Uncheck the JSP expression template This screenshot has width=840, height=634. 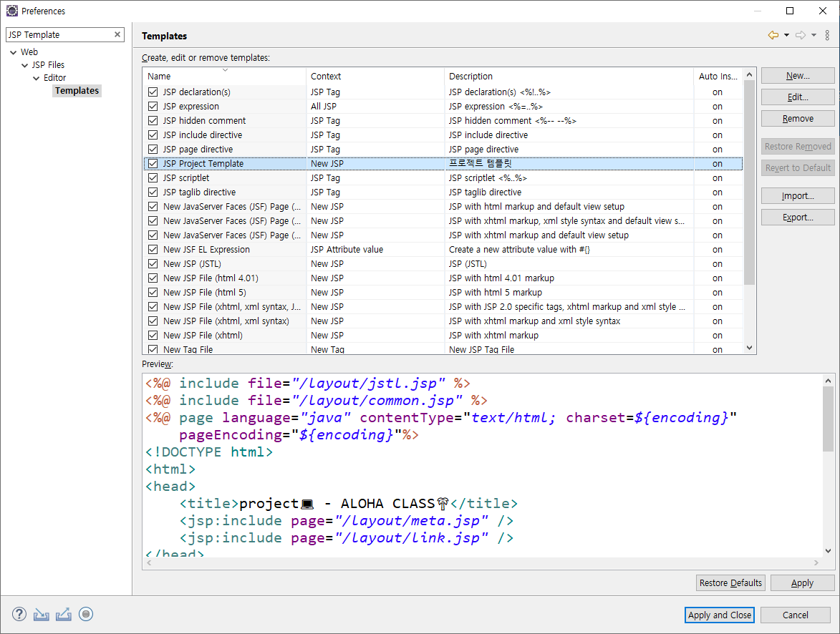153,107
